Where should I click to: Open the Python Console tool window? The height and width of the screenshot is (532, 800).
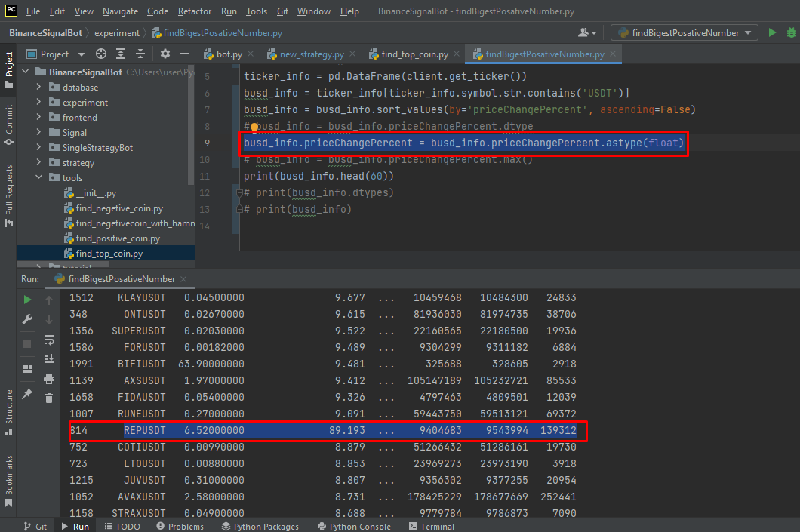click(354, 527)
